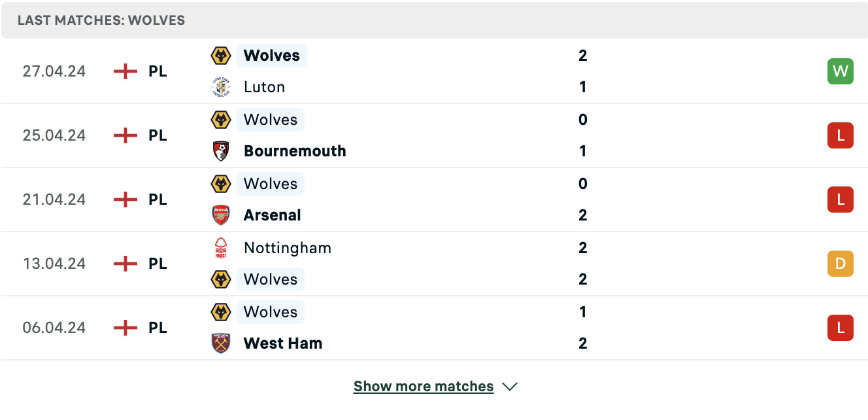
Task: Click the Last Matches: Wolves header
Action: tap(101, 20)
